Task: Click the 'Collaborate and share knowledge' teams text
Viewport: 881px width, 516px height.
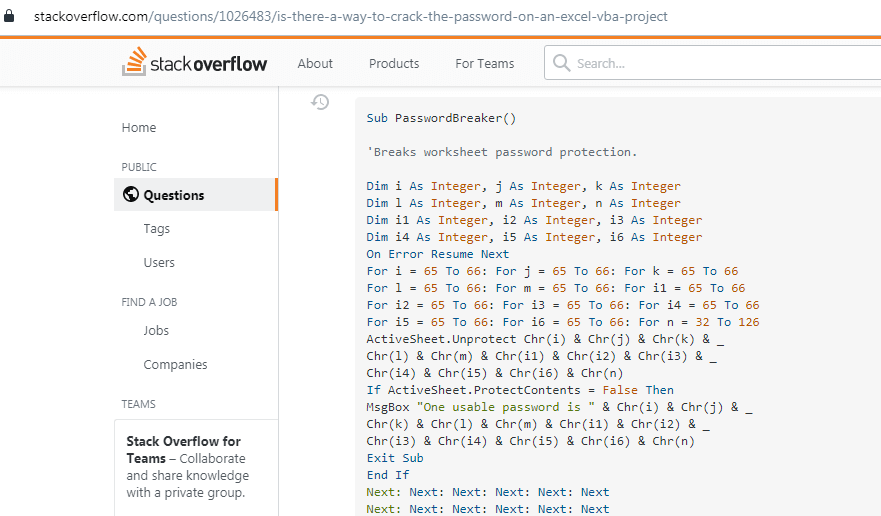Action: 188,475
